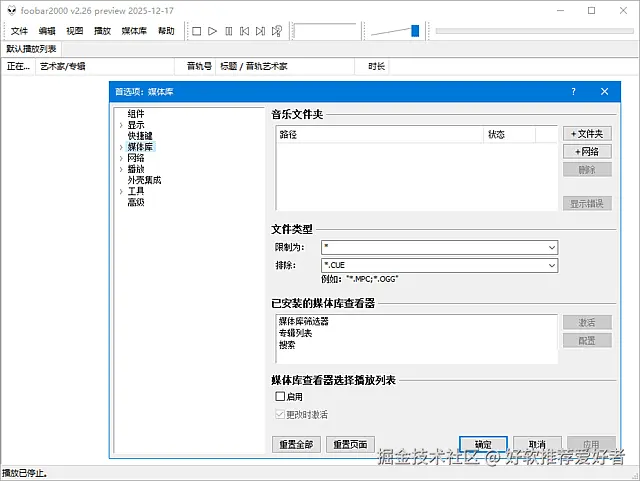Screen dimensions: 640x481
Task: Click the volume slider handle
Action: coord(415,31)
